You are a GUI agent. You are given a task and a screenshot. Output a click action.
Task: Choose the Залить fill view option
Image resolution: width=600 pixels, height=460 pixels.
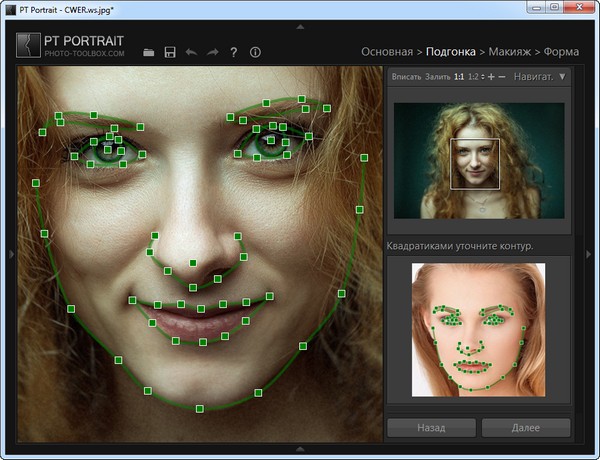pyautogui.click(x=438, y=76)
